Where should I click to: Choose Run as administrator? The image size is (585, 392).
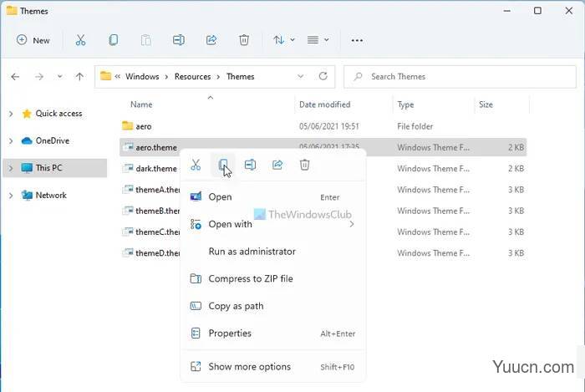[x=272, y=252]
